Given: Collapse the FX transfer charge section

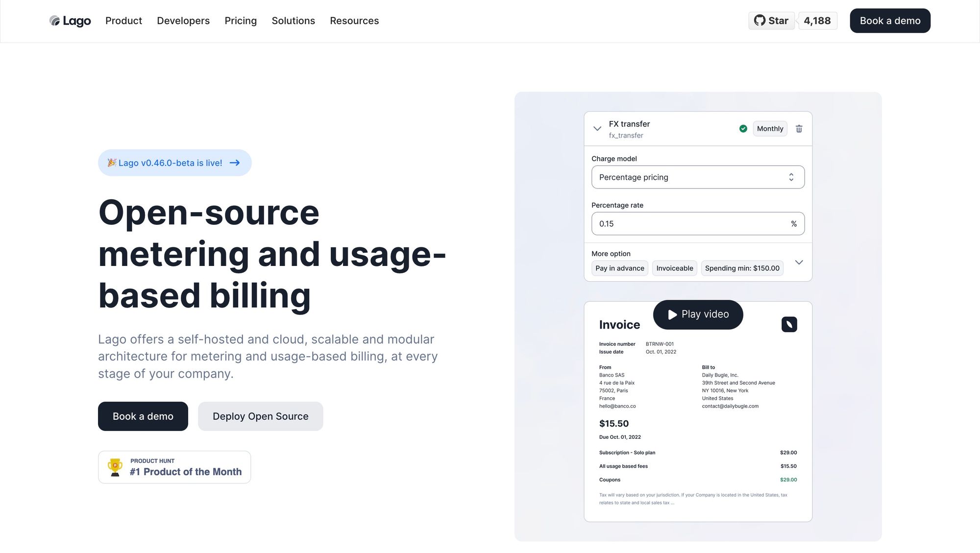Looking at the screenshot, I should pyautogui.click(x=597, y=129).
